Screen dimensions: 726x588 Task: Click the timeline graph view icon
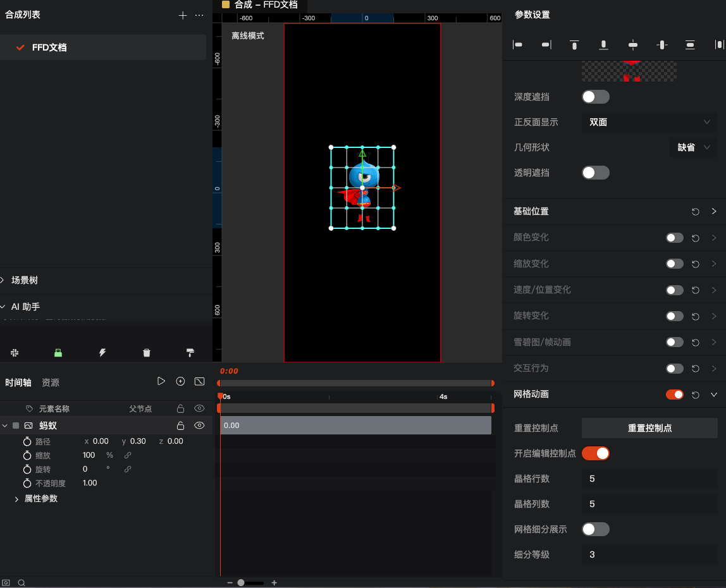pyautogui.click(x=200, y=381)
